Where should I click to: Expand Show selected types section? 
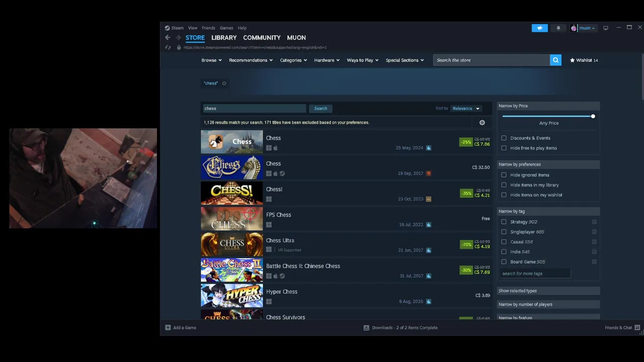tap(548, 291)
